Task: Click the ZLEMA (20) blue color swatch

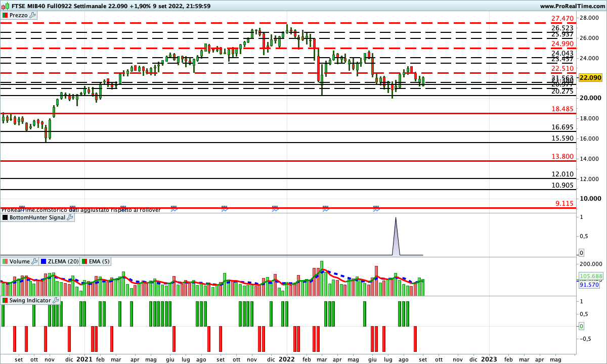Action: pyautogui.click(x=45, y=261)
